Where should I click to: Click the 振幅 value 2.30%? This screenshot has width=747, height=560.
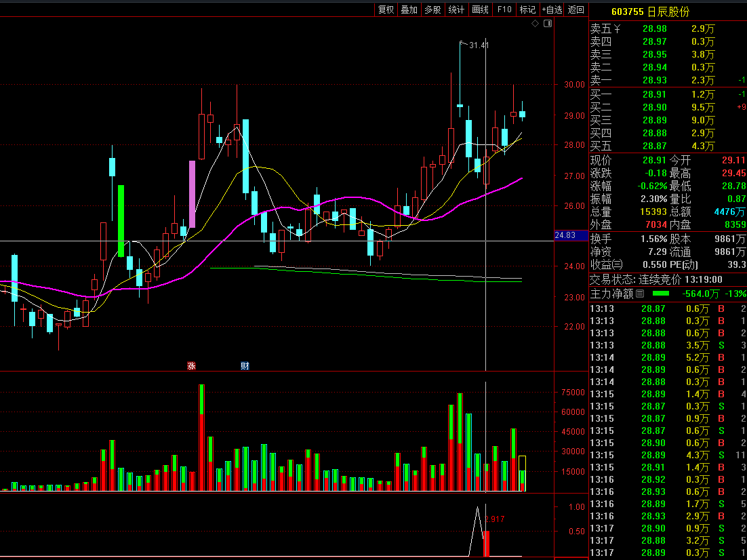click(653, 199)
